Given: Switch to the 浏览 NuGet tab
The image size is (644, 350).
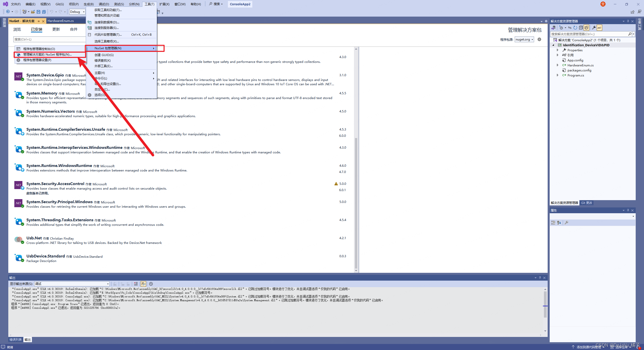Looking at the screenshot, I should pos(17,29).
